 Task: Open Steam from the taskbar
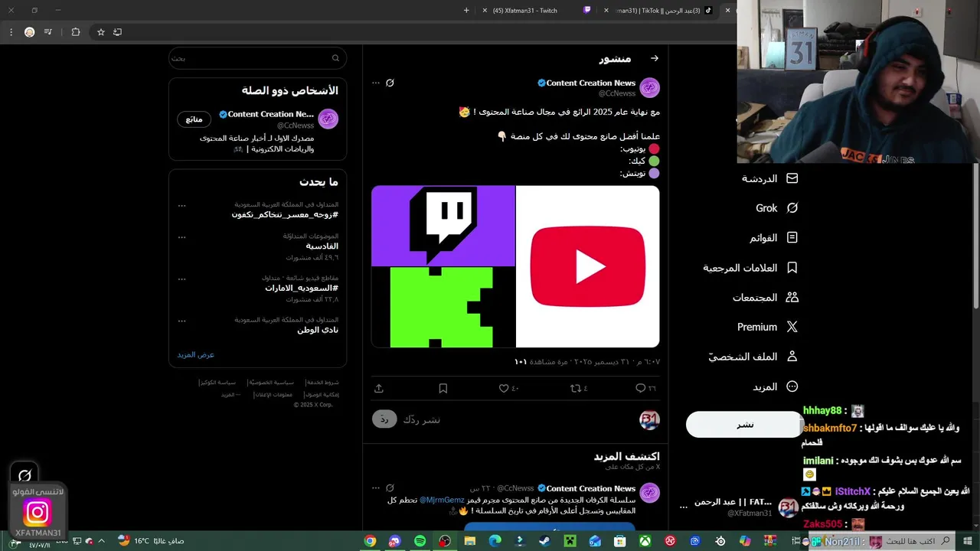click(x=544, y=541)
